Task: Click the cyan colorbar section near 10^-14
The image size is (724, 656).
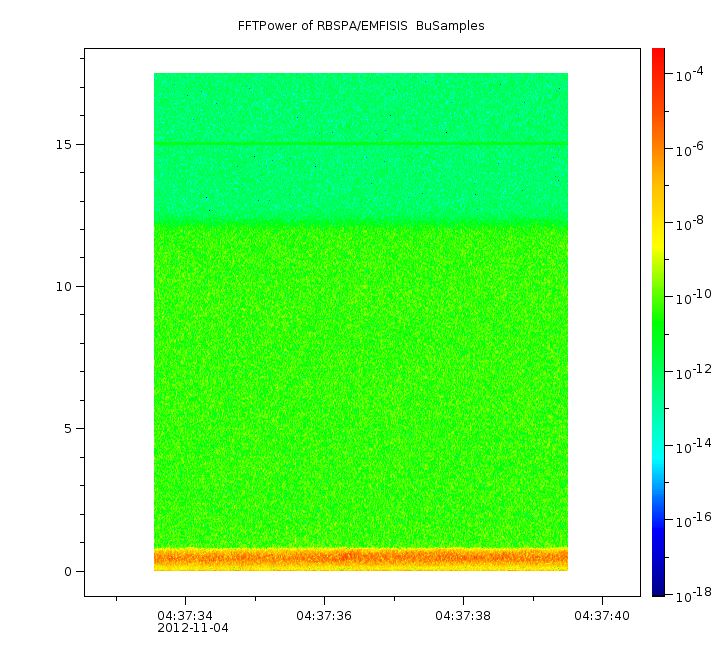Action: point(658,447)
